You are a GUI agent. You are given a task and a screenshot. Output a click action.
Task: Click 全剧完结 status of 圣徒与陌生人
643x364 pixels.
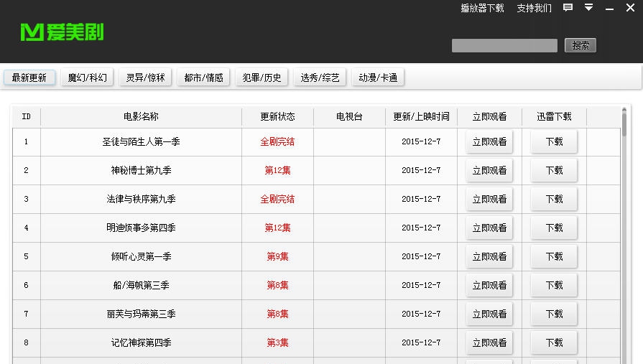pyautogui.click(x=277, y=142)
